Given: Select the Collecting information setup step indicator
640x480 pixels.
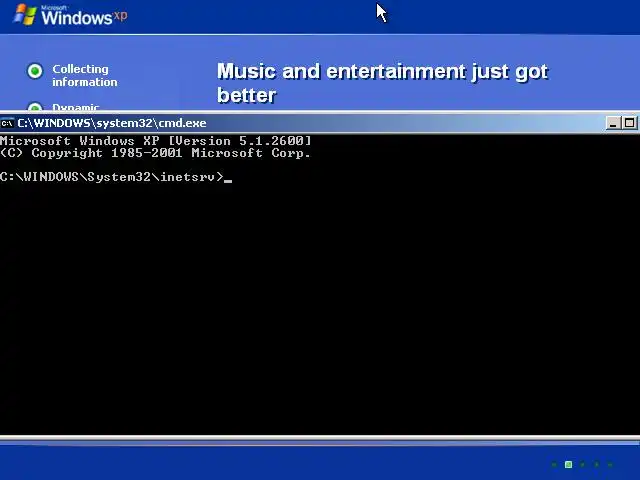Looking at the screenshot, I should coord(35,71).
